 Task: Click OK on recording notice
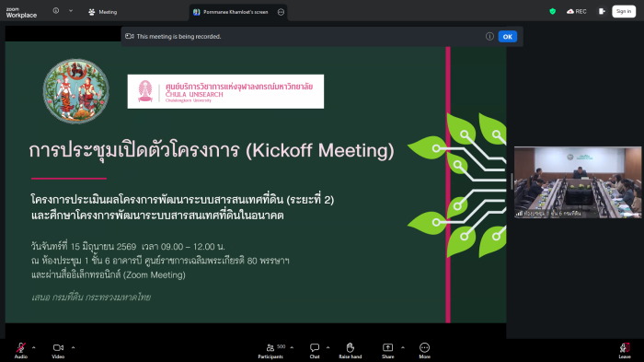[508, 37]
